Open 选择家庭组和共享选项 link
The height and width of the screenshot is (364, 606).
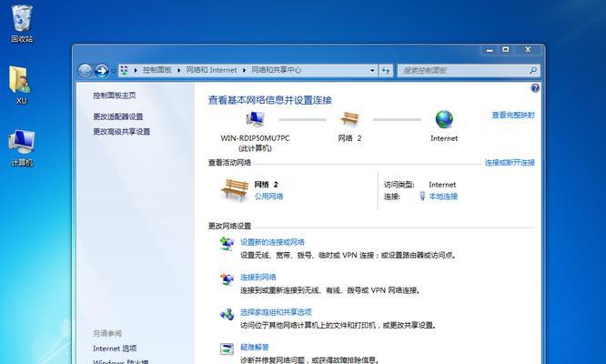[x=276, y=312]
